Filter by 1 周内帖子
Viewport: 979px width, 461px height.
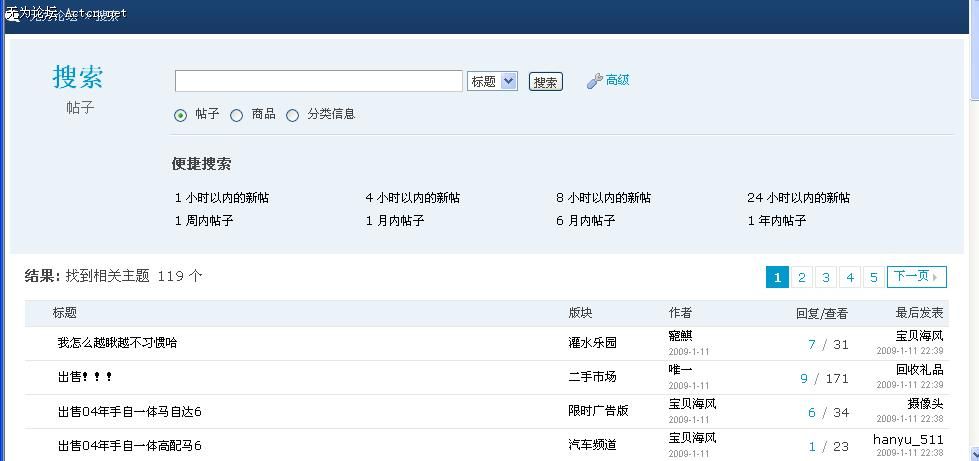(204, 221)
